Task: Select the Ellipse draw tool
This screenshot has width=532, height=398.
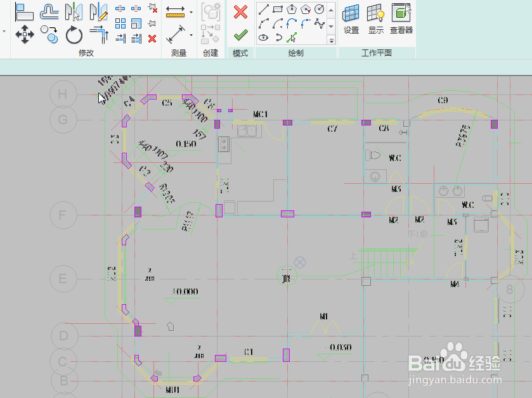Action: coord(264,37)
